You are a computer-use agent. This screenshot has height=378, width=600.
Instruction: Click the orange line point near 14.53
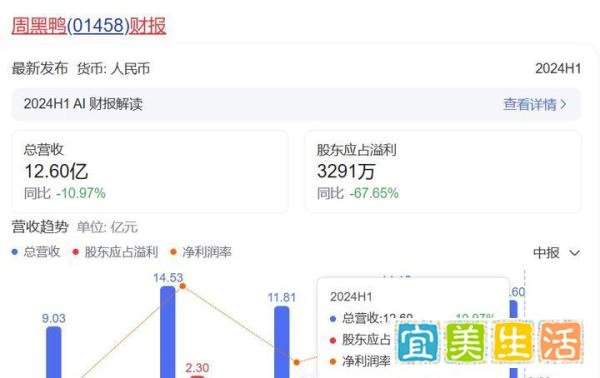(x=183, y=286)
